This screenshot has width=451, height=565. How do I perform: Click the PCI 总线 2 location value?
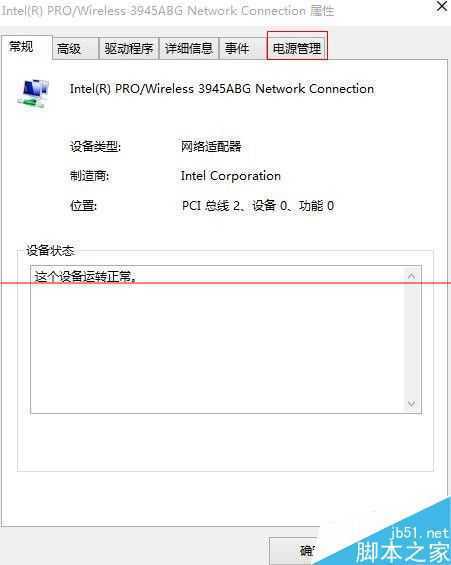[258, 206]
